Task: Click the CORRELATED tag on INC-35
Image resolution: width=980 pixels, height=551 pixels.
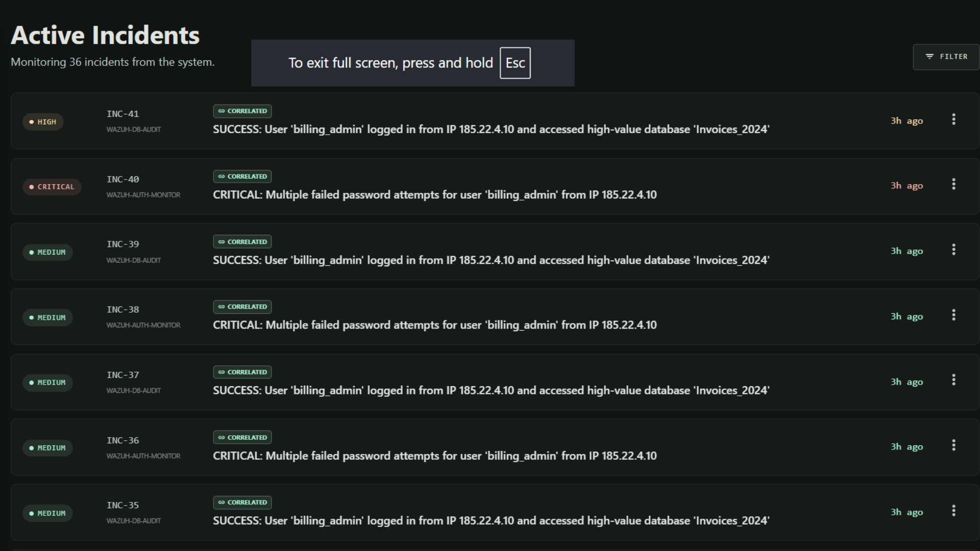Action: 242,503
